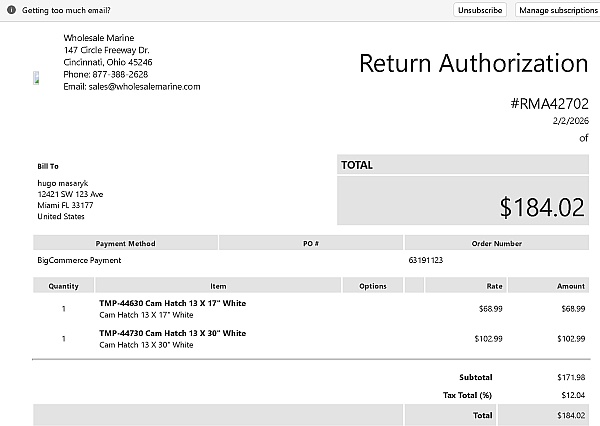Image resolution: width=600 pixels, height=426 pixels.
Task: Click the TMP-44730 Cam Hatch item name
Action: [x=172, y=333]
